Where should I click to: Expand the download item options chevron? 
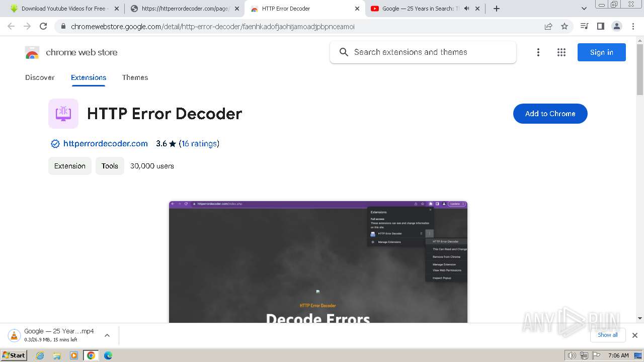tap(107, 335)
